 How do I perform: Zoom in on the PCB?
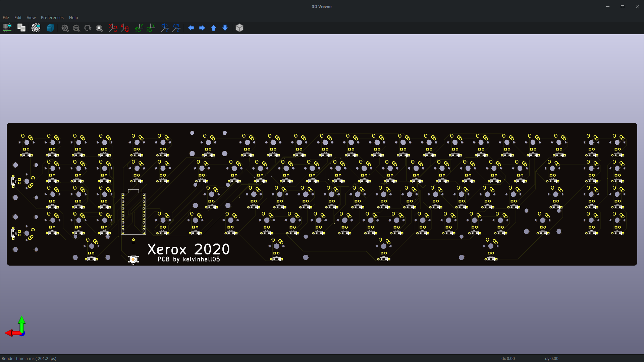click(x=65, y=28)
